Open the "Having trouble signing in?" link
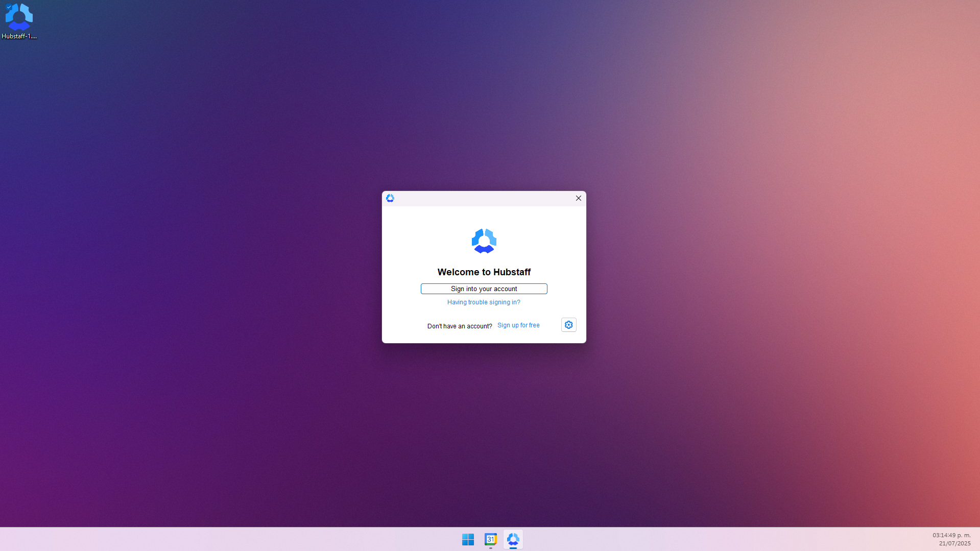This screenshot has width=980, height=551. pos(484,302)
